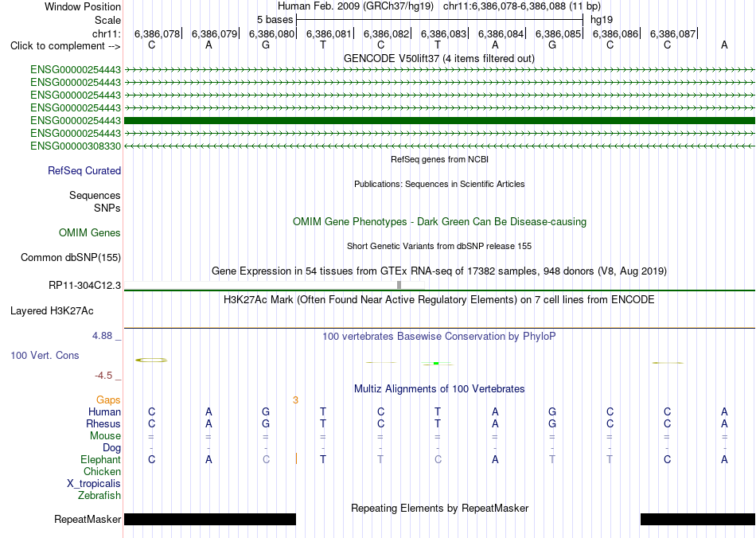756x538 pixels.
Task: Click the 'RP11-304C12.3' GTEx gene label
Action: pyautogui.click(x=85, y=286)
